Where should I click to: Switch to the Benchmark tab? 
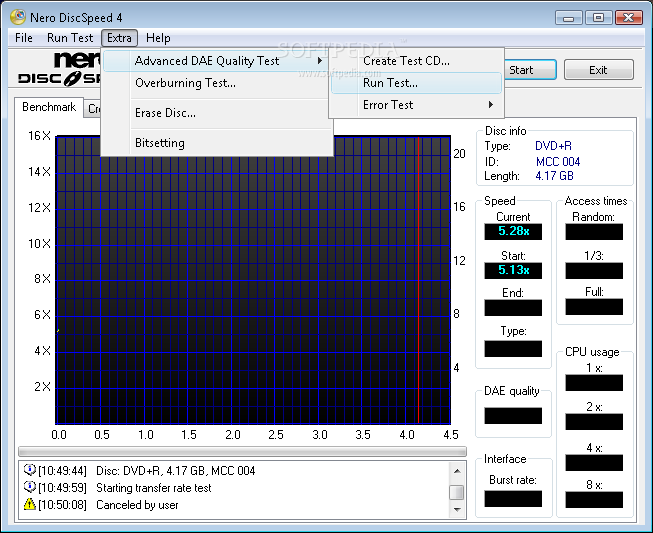click(49, 107)
